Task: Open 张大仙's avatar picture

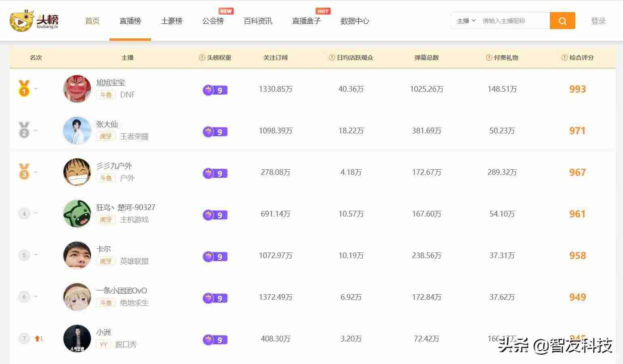Action: [x=77, y=130]
